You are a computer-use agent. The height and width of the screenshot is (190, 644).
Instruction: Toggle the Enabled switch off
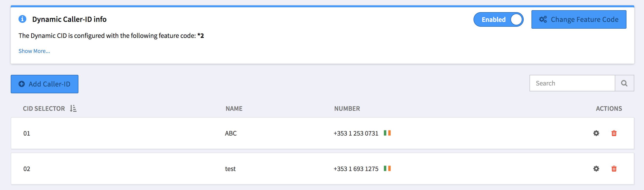(498, 19)
